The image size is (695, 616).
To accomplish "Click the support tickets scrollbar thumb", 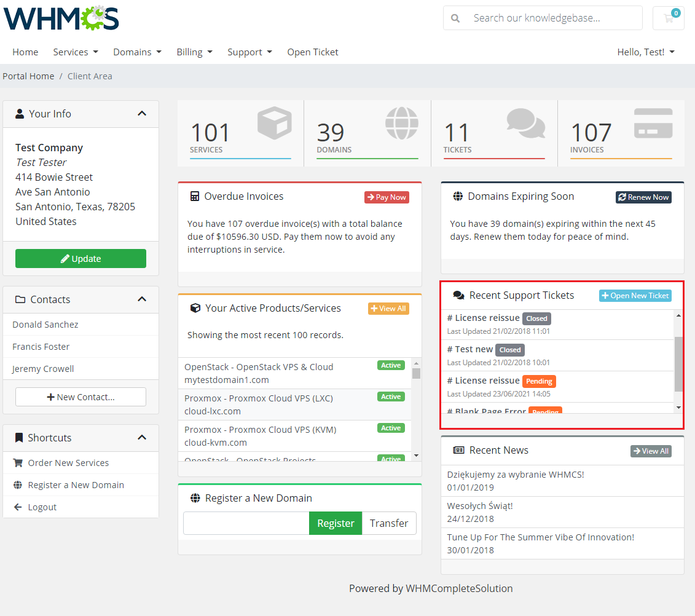I will pyautogui.click(x=678, y=364).
